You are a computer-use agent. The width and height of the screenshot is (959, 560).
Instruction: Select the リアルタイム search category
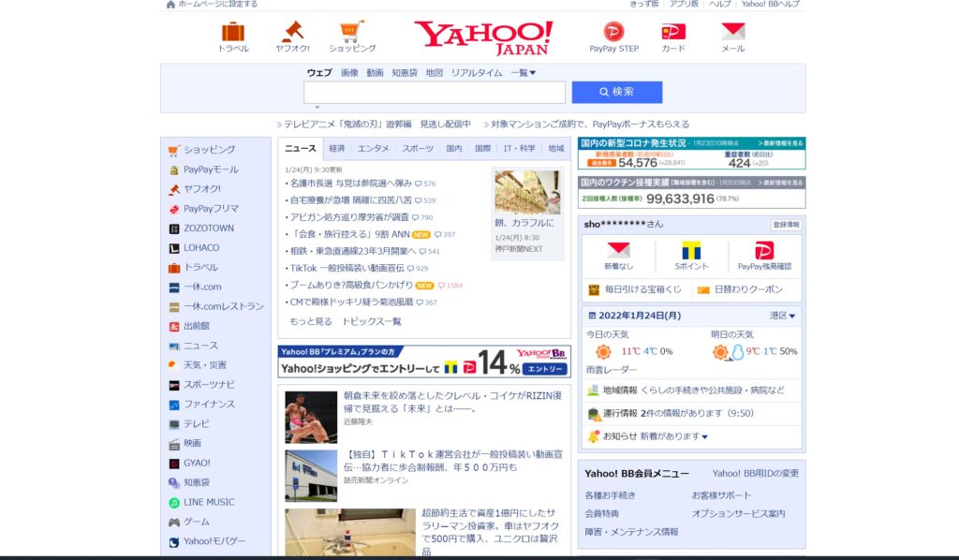coord(477,73)
